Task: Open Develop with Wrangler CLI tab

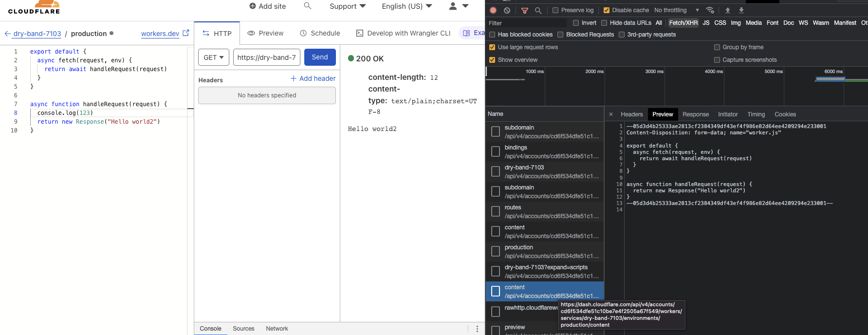Action: point(404,33)
